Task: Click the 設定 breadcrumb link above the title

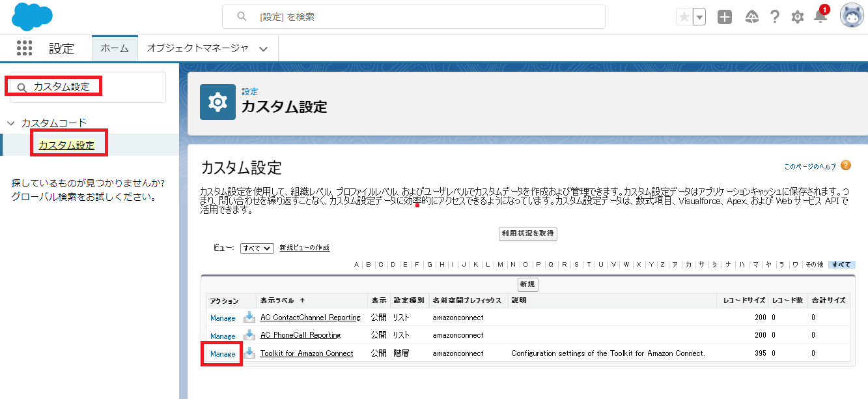Action: tap(250, 92)
